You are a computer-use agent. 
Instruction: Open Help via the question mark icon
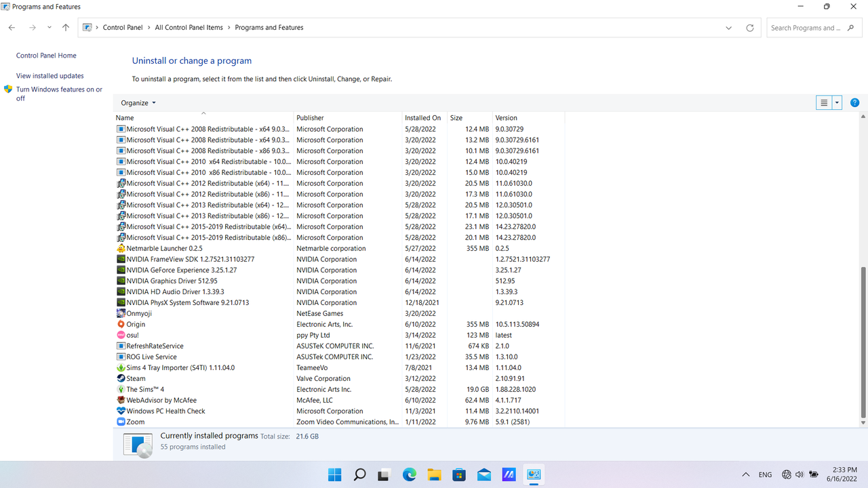click(x=854, y=102)
